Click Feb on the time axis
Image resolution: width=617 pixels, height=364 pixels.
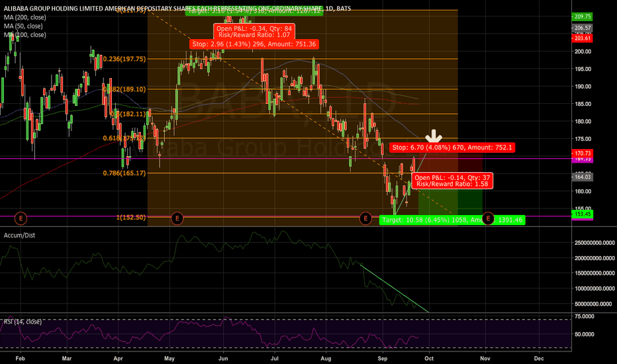point(20,359)
